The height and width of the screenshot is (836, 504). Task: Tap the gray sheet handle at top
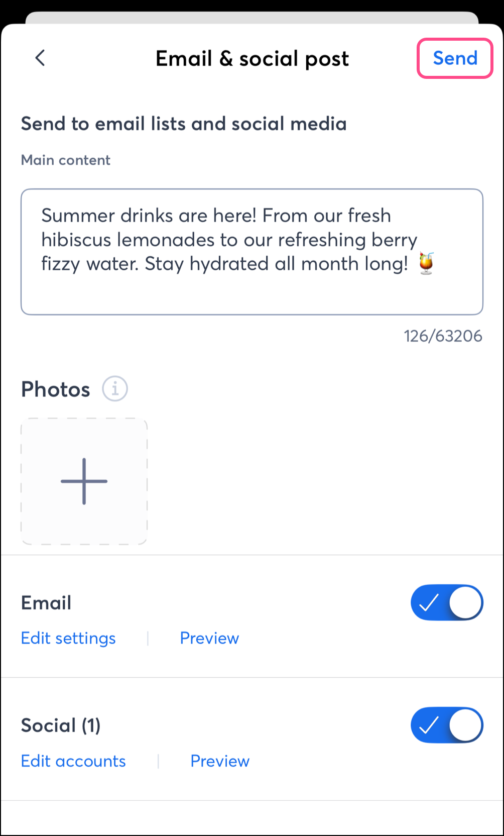252,18
